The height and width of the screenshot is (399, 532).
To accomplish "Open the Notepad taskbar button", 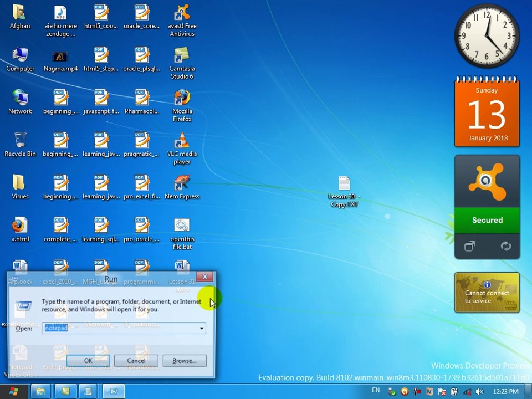I will [88, 392].
